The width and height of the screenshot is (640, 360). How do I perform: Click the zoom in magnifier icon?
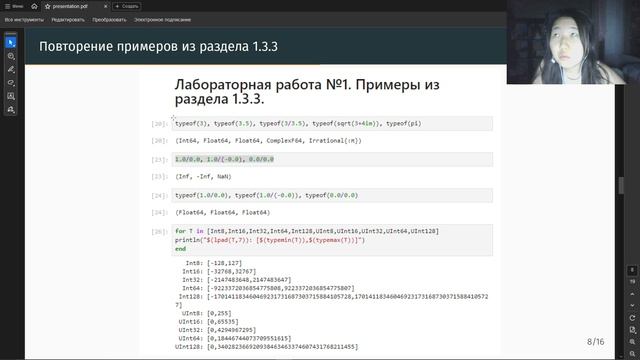(632, 342)
